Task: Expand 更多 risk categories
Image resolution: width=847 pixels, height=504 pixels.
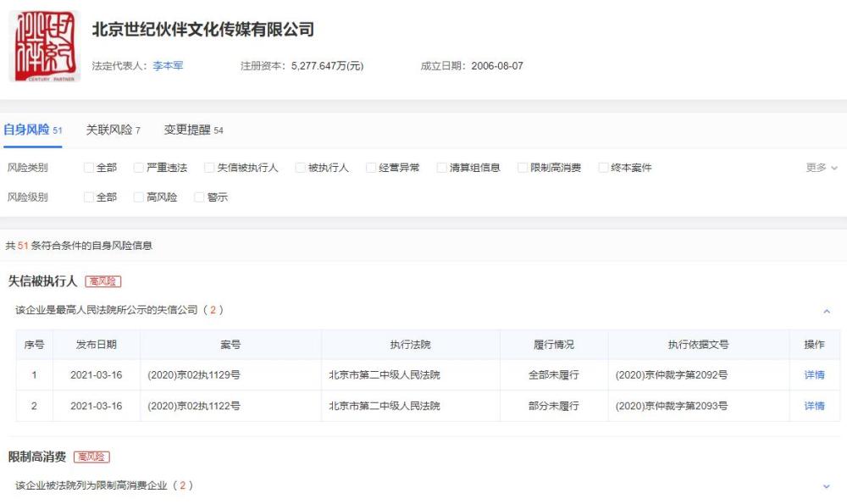Action: click(x=822, y=168)
